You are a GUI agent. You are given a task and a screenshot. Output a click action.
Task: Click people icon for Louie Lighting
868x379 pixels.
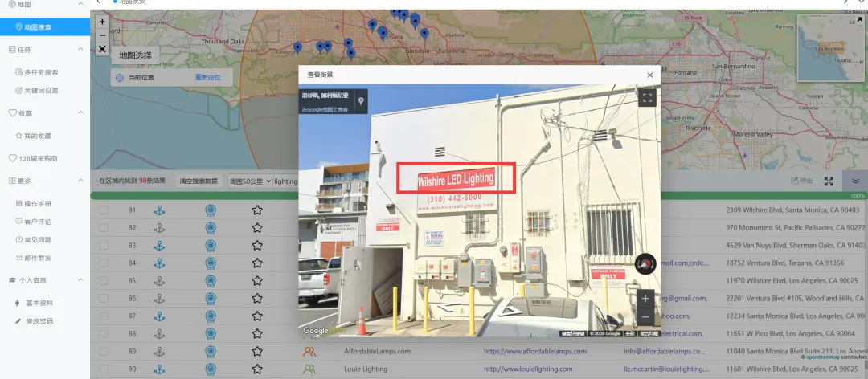tap(309, 369)
